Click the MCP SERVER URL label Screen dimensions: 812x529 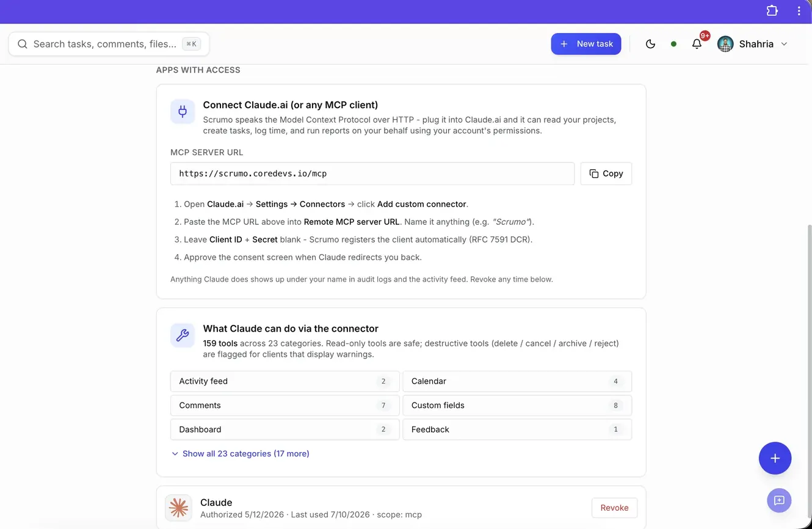point(207,152)
